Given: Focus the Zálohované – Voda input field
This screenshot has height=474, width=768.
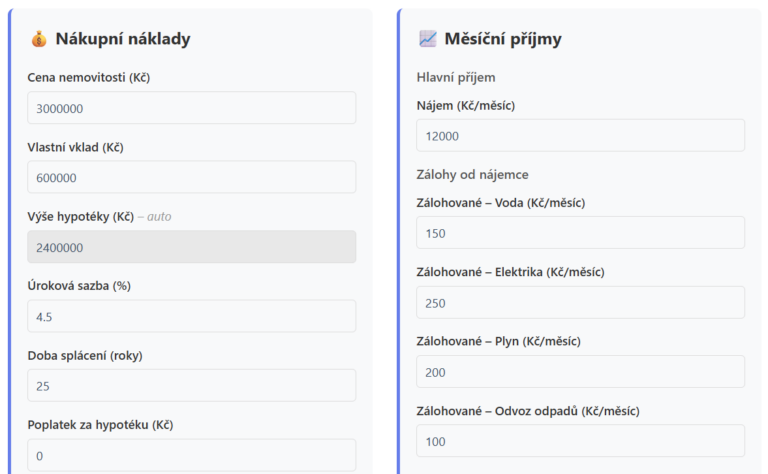Looking at the screenshot, I should tap(580, 233).
